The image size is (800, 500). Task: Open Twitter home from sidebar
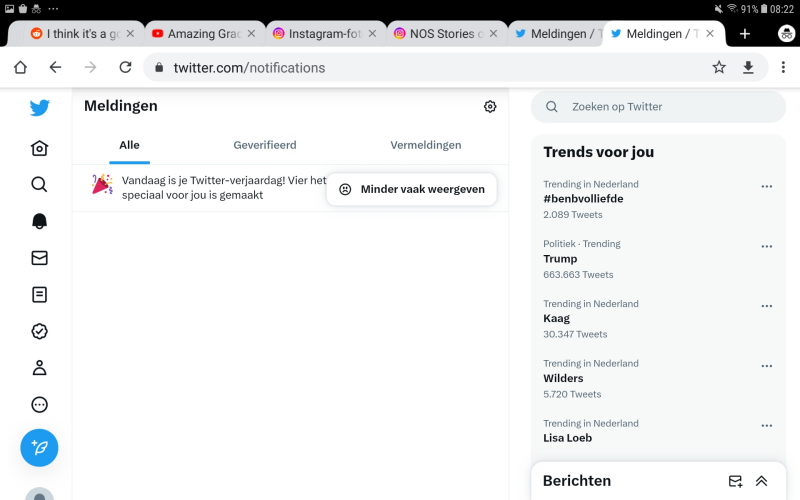click(39, 148)
